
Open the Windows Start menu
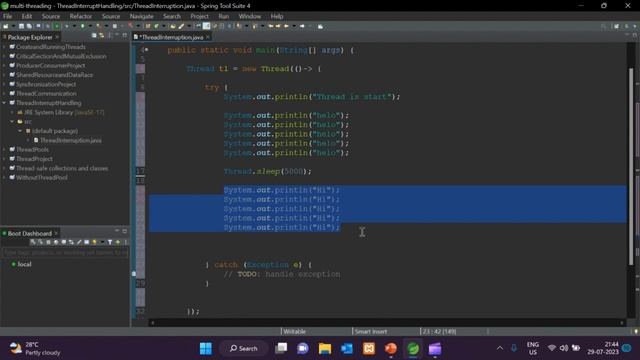coord(206,349)
